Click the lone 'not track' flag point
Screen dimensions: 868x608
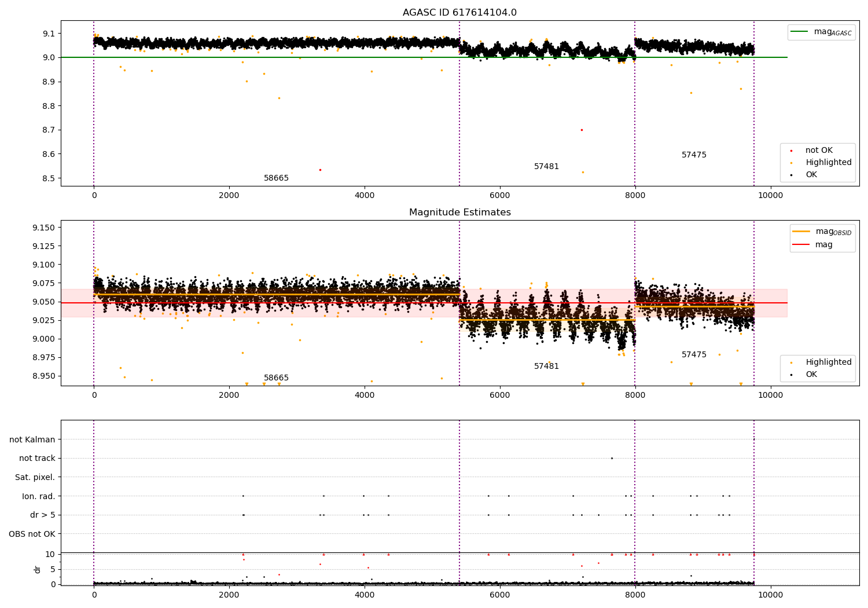[612, 458]
